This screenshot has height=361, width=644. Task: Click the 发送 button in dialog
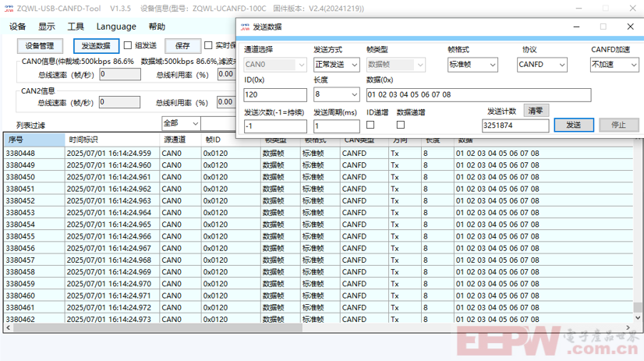tap(574, 125)
